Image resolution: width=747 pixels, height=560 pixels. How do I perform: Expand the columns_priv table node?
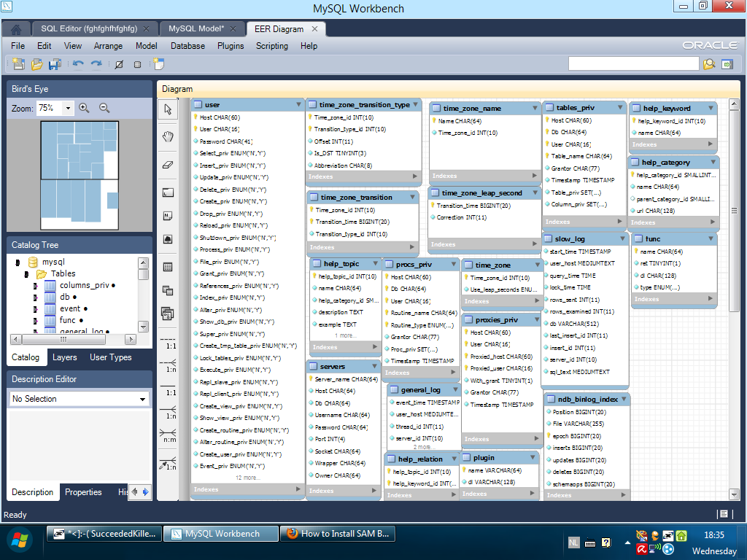35,286
